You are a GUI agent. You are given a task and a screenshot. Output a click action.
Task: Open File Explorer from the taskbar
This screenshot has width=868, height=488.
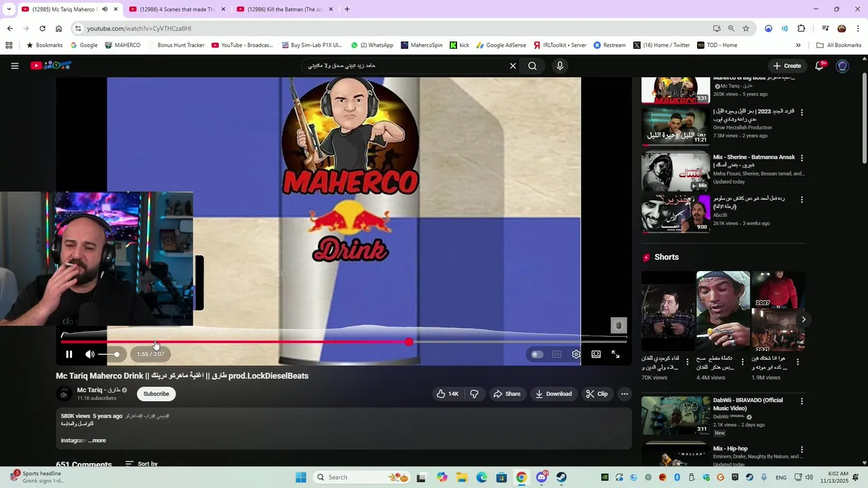[x=462, y=477]
